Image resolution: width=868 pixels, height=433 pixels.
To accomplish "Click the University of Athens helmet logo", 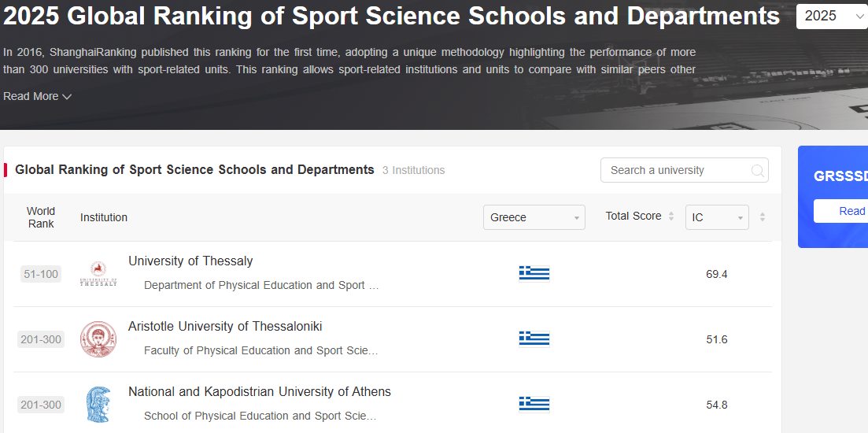I will coord(98,405).
